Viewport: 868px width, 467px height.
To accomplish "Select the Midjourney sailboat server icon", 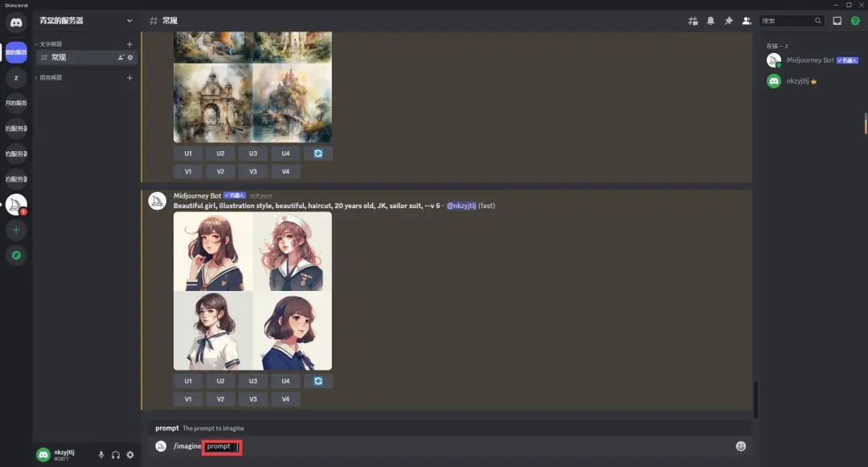I will (16, 205).
